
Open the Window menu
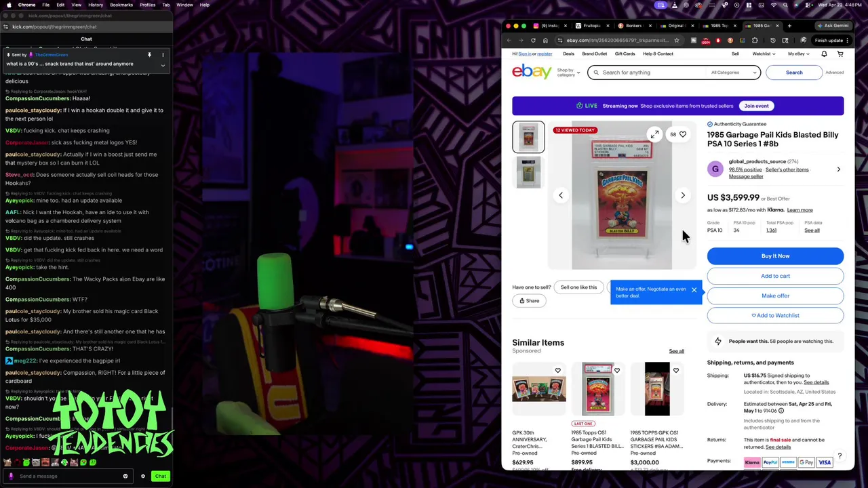coord(184,5)
